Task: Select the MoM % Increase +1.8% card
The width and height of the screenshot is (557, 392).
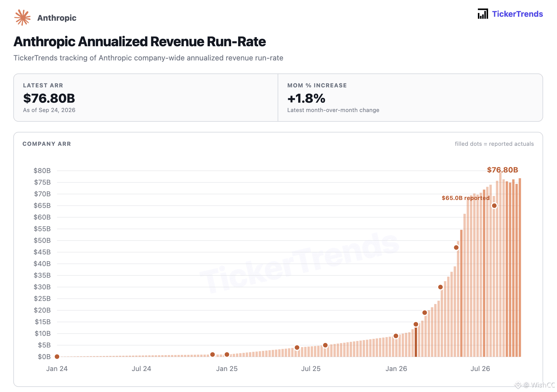Action: click(x=410, y=98)
